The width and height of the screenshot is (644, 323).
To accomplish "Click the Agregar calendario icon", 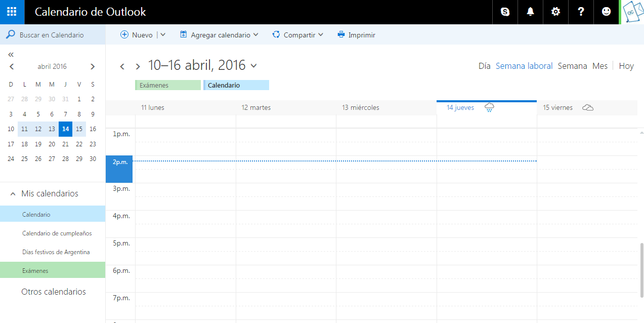I will [x=184, y=34].
